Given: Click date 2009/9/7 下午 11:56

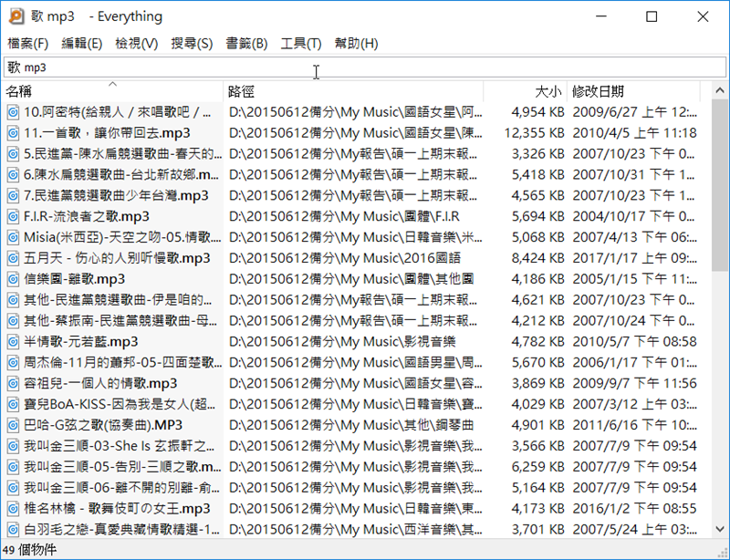Looking at the screenshot, I should pos(634,383).
